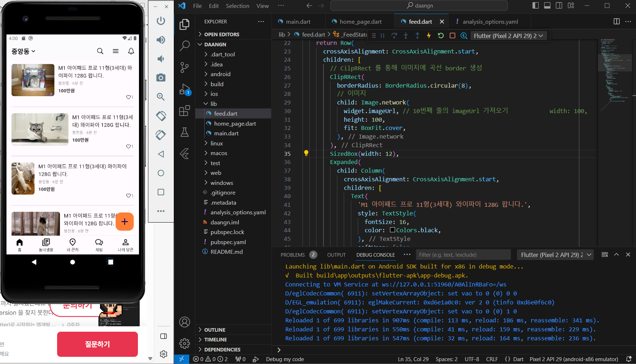
Task: Open the Extensions view
Action: [185, 111]
